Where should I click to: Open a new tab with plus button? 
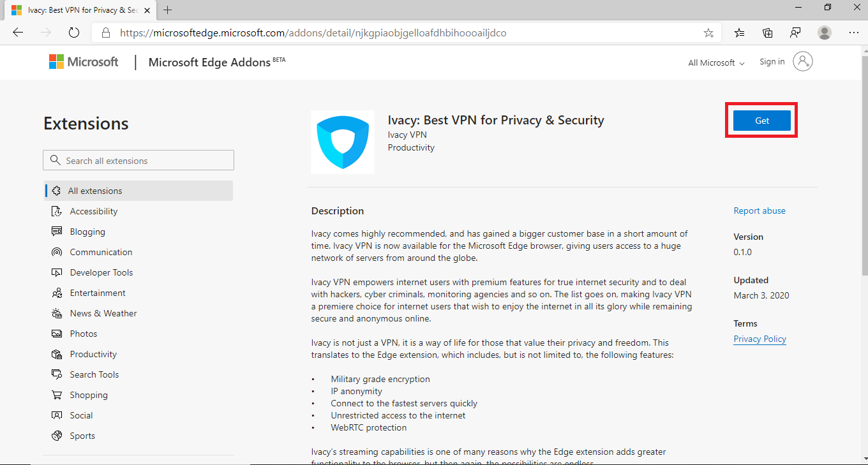168,10
